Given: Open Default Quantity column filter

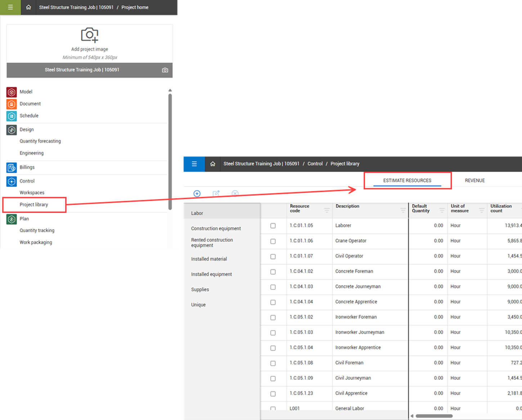Looking at the screenshot, I should coord(442,210).
